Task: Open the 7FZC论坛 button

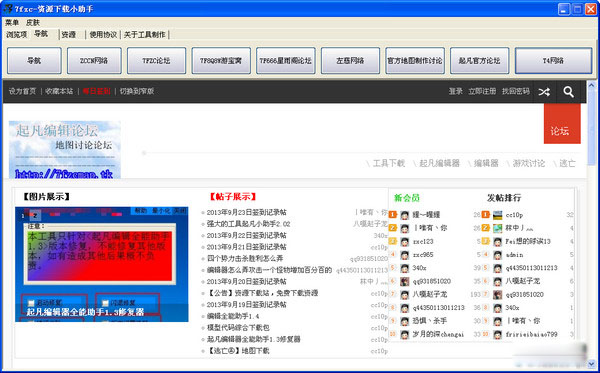Action: (156, 60)
